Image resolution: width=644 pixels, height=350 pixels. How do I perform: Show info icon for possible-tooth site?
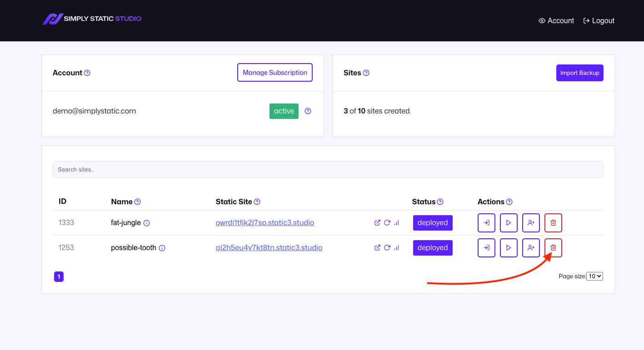(x=162, y=248)
